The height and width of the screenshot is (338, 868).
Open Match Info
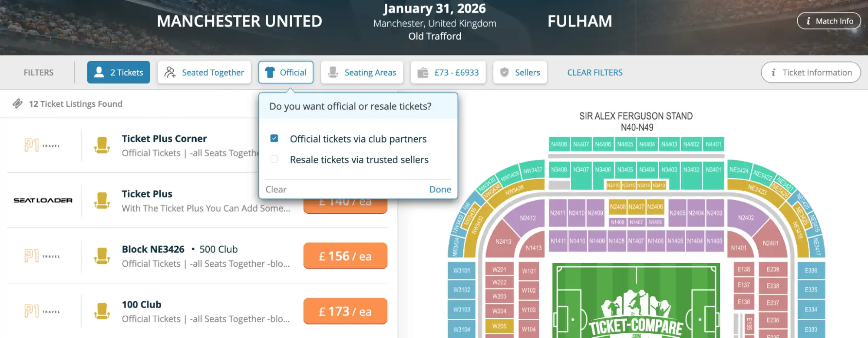828,20
